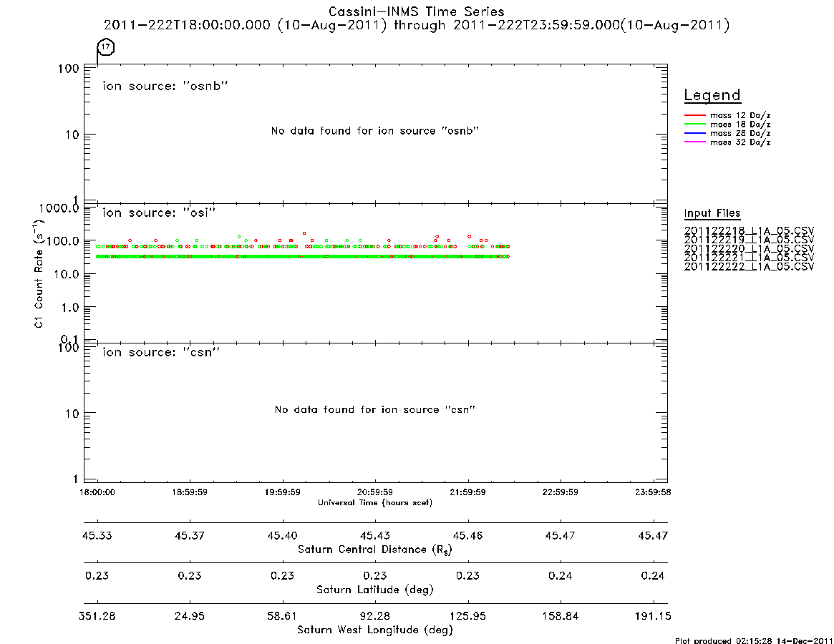Click the red mass 12 Da/z legend line

(x=694, y=115)
